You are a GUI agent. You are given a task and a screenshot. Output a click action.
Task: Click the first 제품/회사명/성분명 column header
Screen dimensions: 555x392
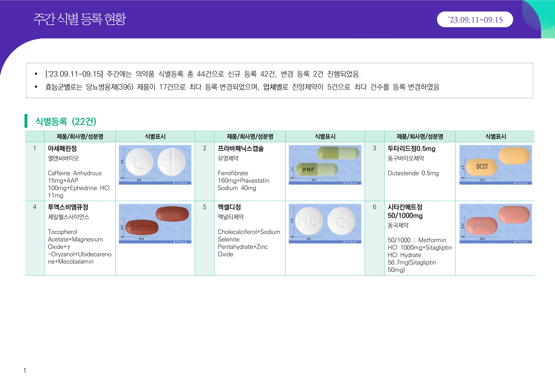(x=80, y=137)
